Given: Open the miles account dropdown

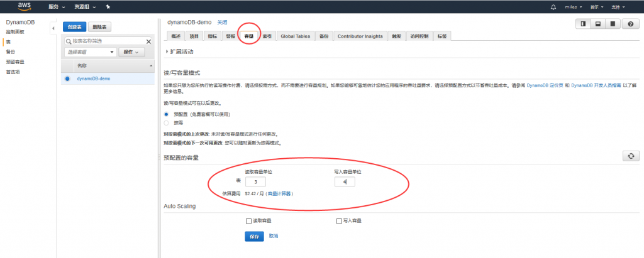Looking at the screenshot, I should (x=574, y=7).
